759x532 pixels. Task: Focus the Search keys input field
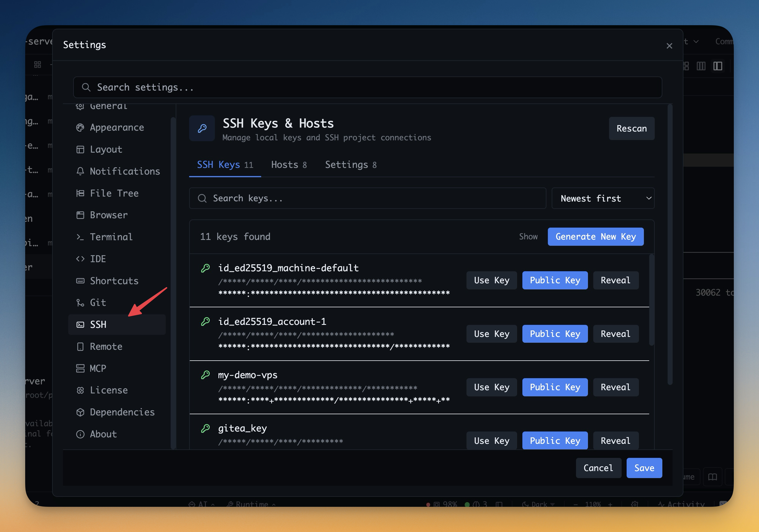(x=367, y=198)
